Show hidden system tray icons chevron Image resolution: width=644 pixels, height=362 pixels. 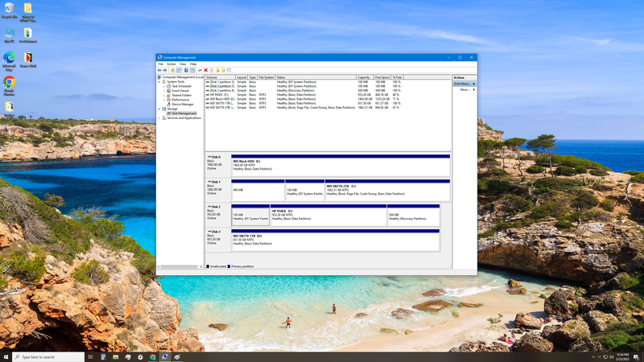point(593,357)
